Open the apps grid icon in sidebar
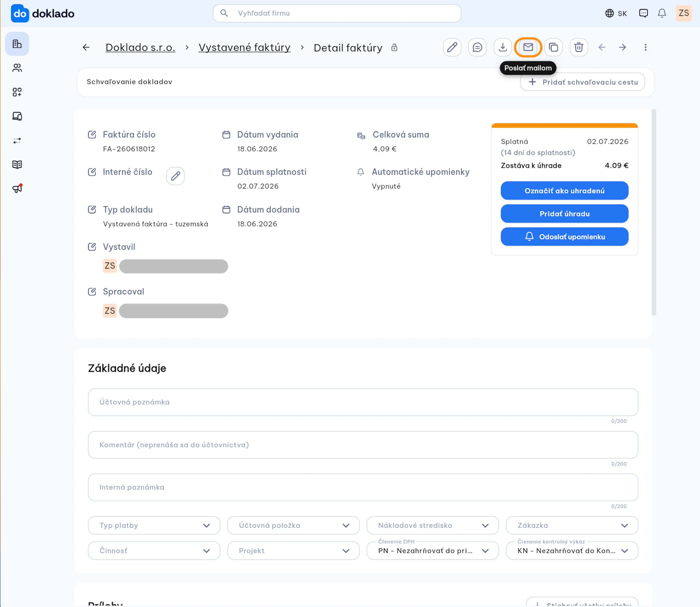The width and height of the screenshot is (700, 607). [17, 92]
